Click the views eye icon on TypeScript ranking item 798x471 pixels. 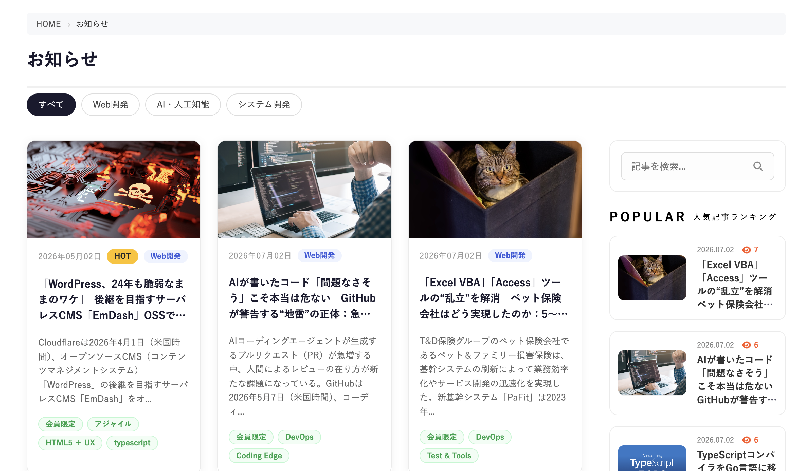747,440
